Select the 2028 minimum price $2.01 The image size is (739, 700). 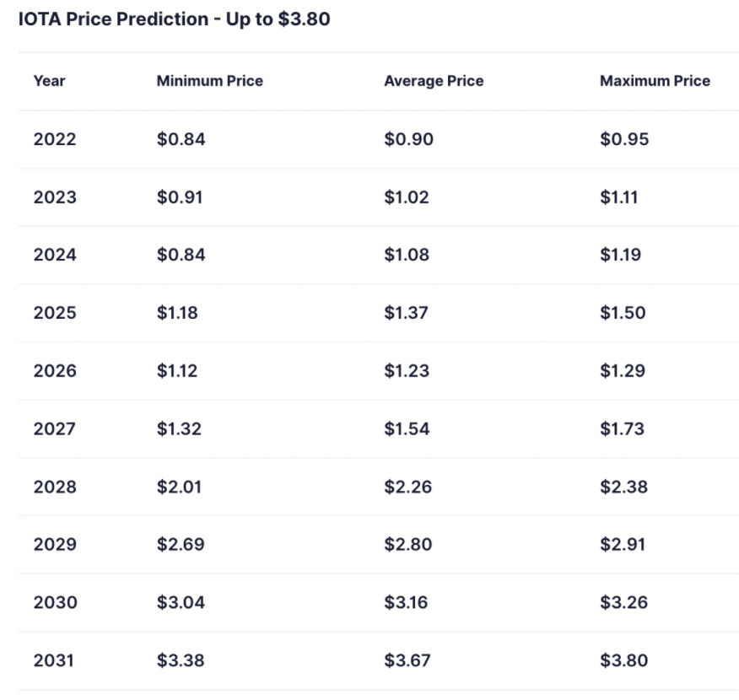[179, 487]
